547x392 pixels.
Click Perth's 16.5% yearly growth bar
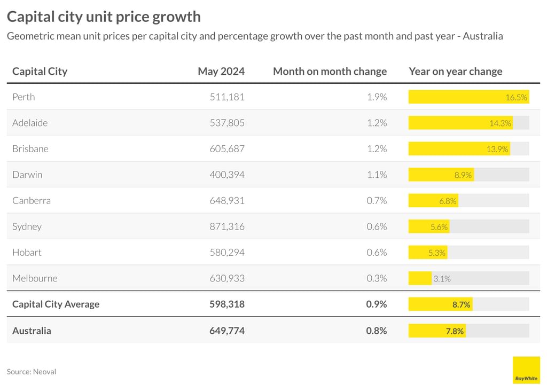(468, 97)
